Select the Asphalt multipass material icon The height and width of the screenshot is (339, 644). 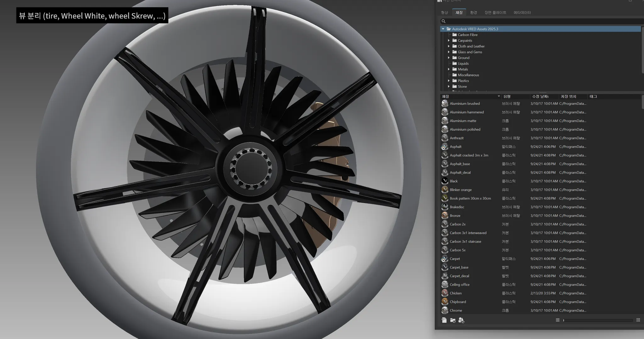coord(445,147)
